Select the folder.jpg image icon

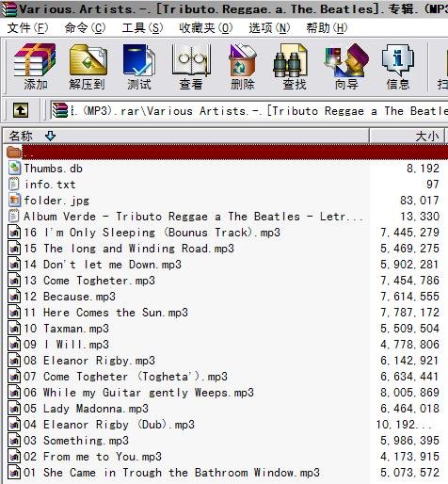14,201
